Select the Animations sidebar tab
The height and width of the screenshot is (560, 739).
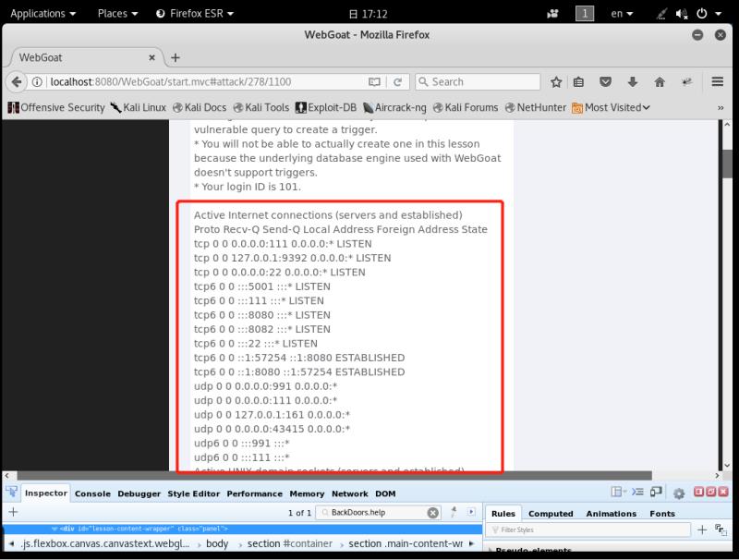pos(612,514)
